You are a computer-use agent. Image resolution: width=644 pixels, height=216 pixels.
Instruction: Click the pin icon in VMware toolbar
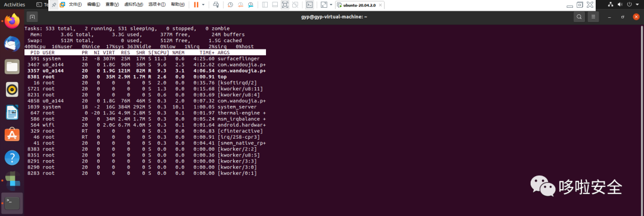pyautogui.click(x=54, y=5)
